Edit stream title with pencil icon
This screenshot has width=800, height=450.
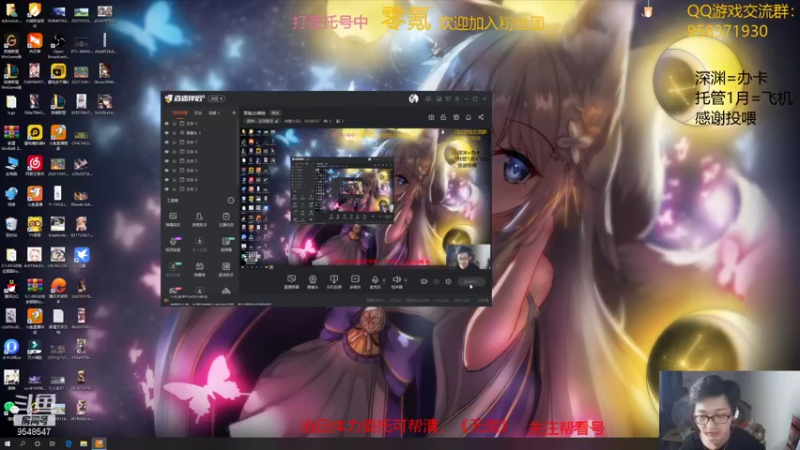(277, 121)
